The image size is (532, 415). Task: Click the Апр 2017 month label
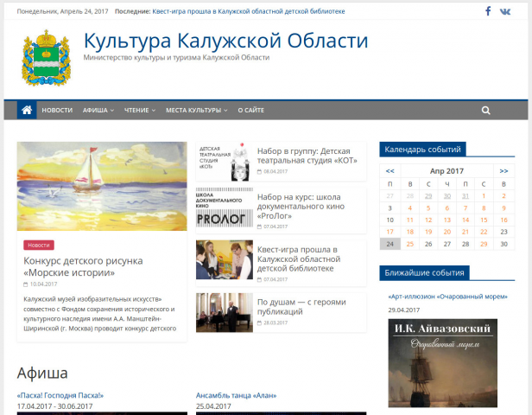[446, 171]
